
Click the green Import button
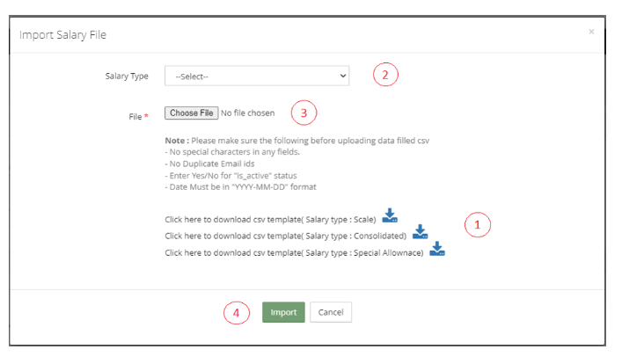coord(283,312)
